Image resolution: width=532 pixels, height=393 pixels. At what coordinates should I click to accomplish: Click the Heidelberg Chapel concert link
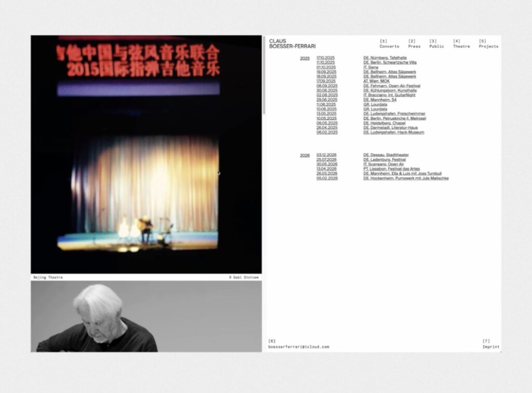point(384,123)
